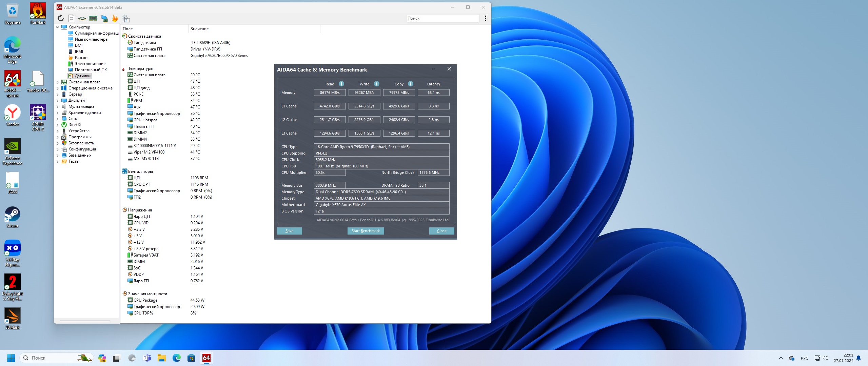The width and height of the screenshot is (868, 366).
Task: Open Microsoft Store from the taskbar
Action: tap(191, 358)
